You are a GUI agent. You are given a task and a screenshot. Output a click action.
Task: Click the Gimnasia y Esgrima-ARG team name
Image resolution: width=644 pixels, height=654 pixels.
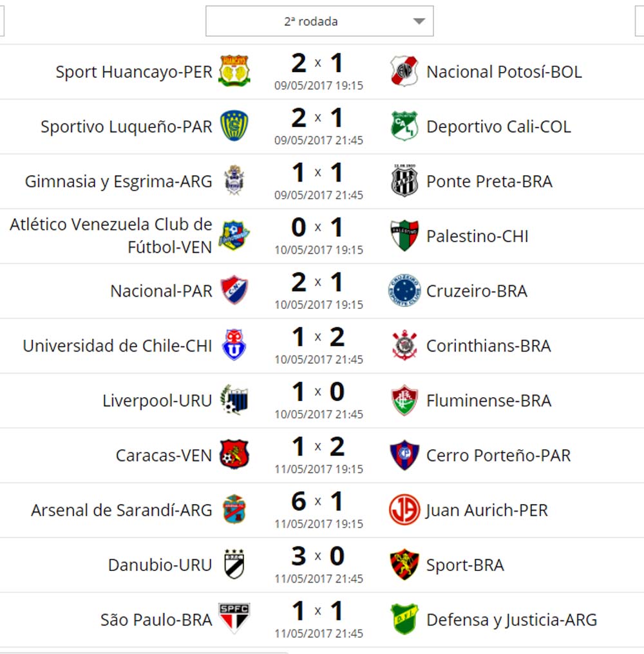click(x=118, y=182)
